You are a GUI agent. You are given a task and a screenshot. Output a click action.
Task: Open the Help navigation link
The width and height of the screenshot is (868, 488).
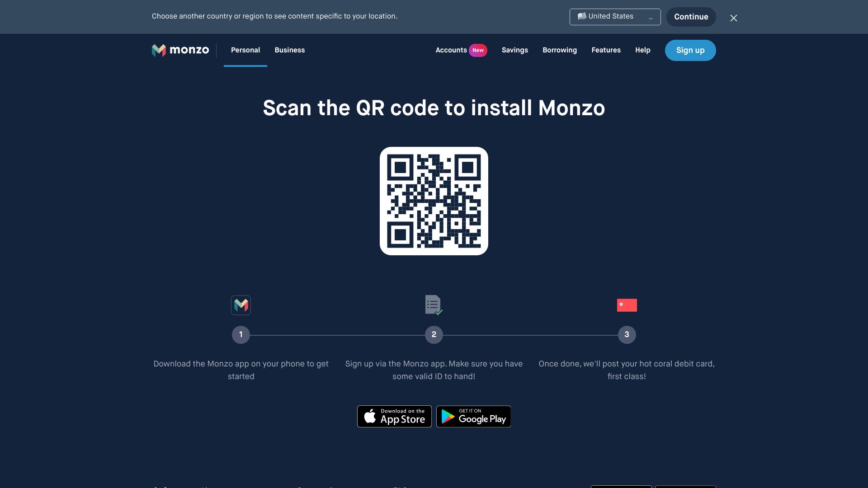643,50
